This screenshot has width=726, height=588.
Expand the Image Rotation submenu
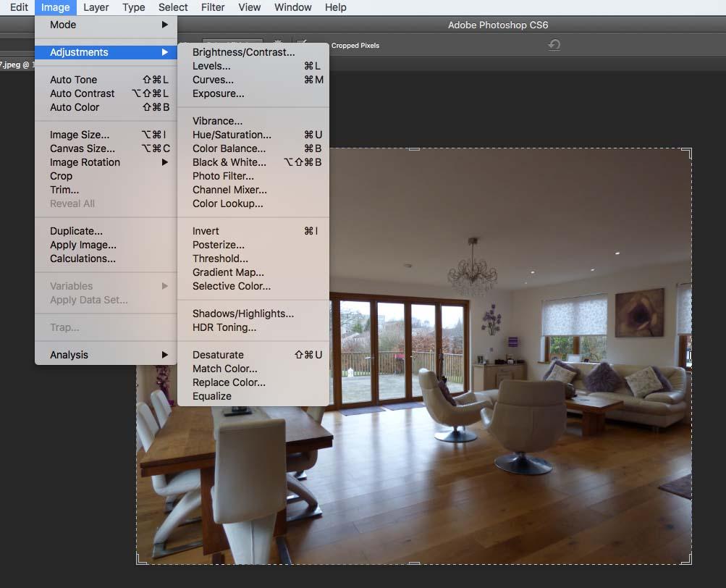pos(106,162)
